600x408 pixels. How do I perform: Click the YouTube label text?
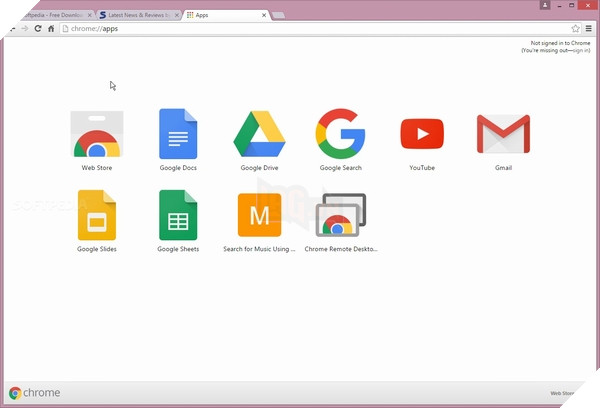[422, 168]
